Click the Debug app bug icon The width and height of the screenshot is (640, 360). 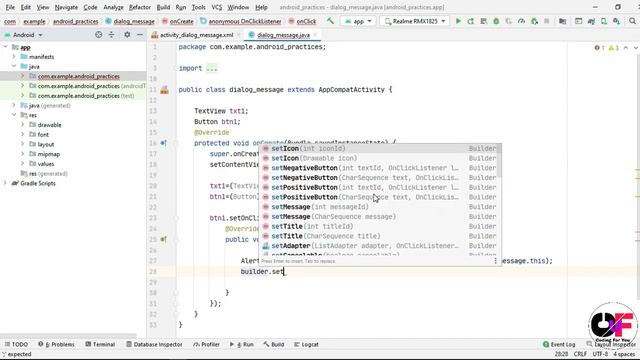click(496, 21)
